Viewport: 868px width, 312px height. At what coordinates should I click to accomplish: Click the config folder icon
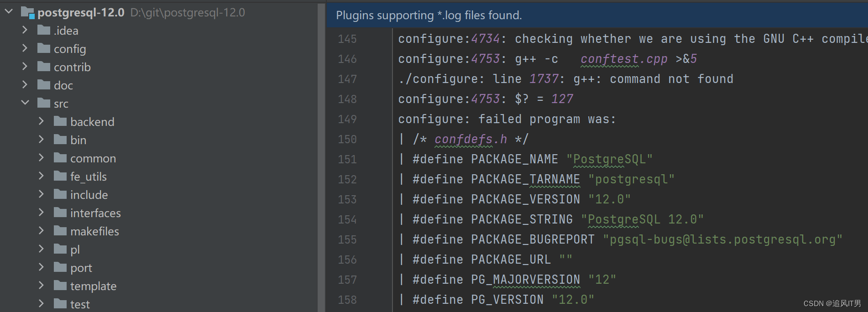pos(44,48)
